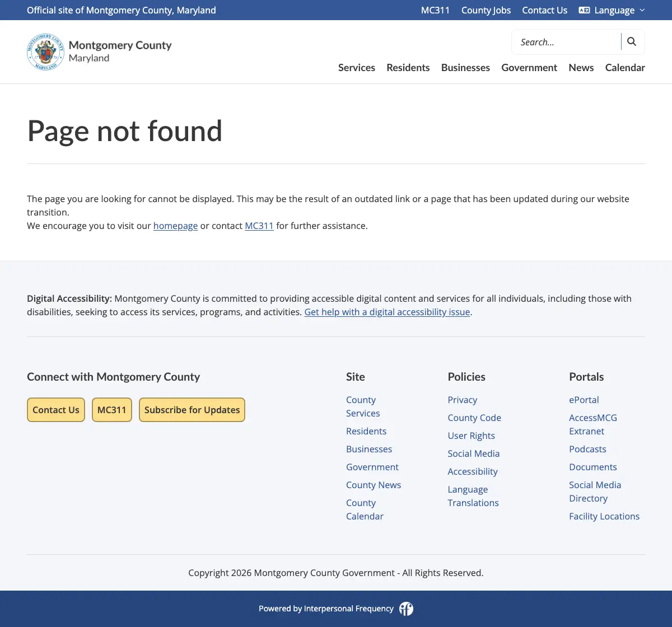Screen dimensions: 672x627
Task: Follow the homepage link in the message
Action: coord(175,226)
